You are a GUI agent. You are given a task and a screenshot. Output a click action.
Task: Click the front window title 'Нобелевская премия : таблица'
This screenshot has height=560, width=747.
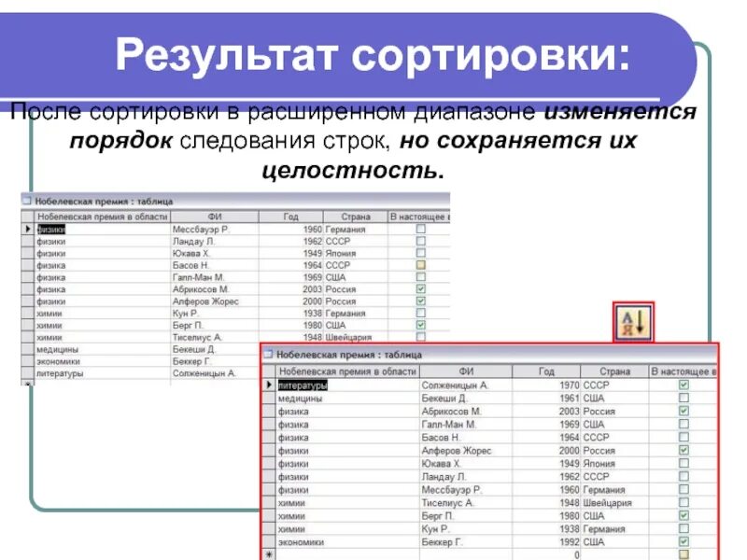[348, 355]
